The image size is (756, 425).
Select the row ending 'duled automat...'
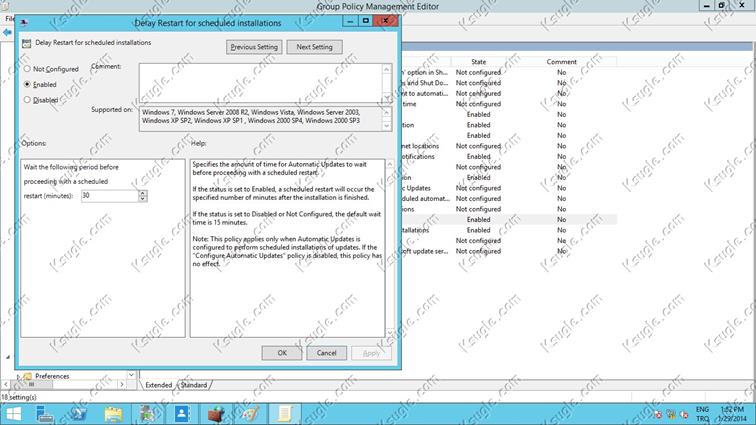tap(509, 198)
